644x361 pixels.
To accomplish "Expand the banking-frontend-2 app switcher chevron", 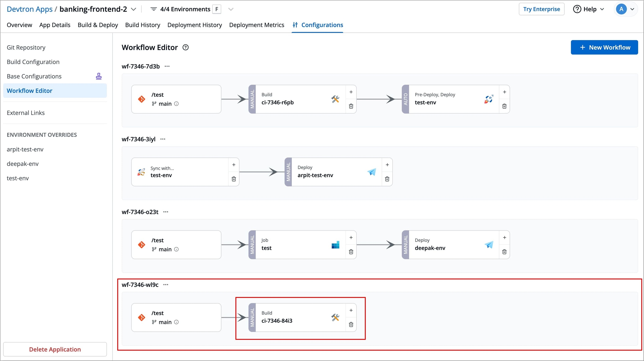I will tap(134, 9).
